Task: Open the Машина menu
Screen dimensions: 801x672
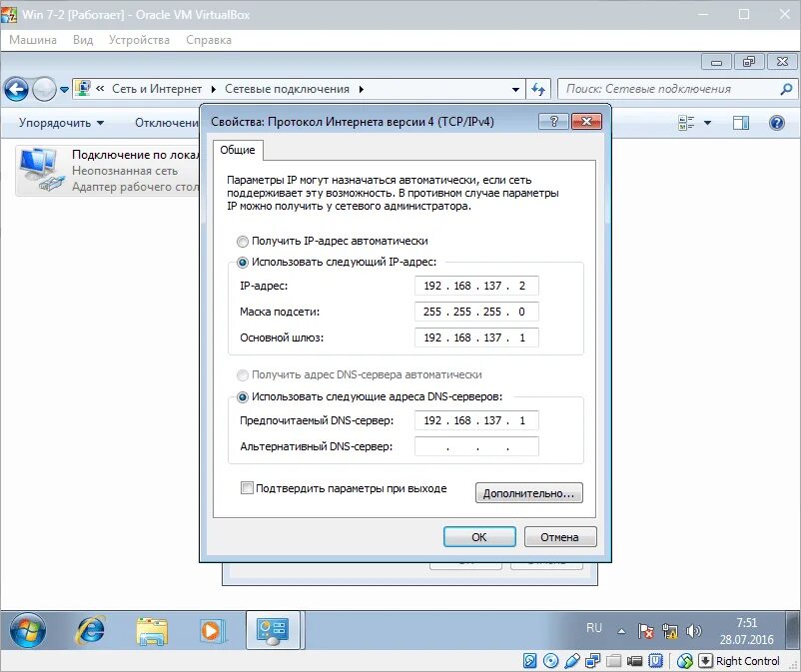Action: [x=33, y=40]
